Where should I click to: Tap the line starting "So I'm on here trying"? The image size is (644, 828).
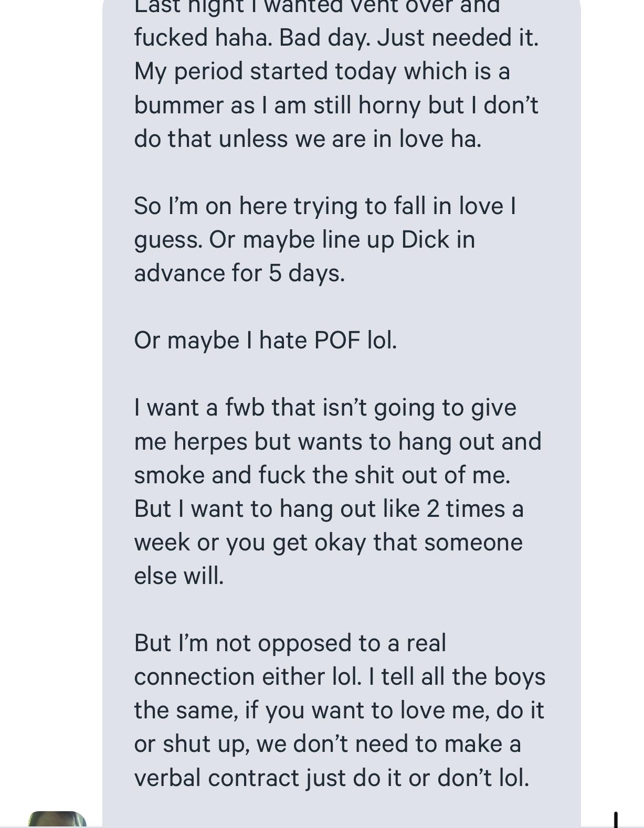point(325,205)
